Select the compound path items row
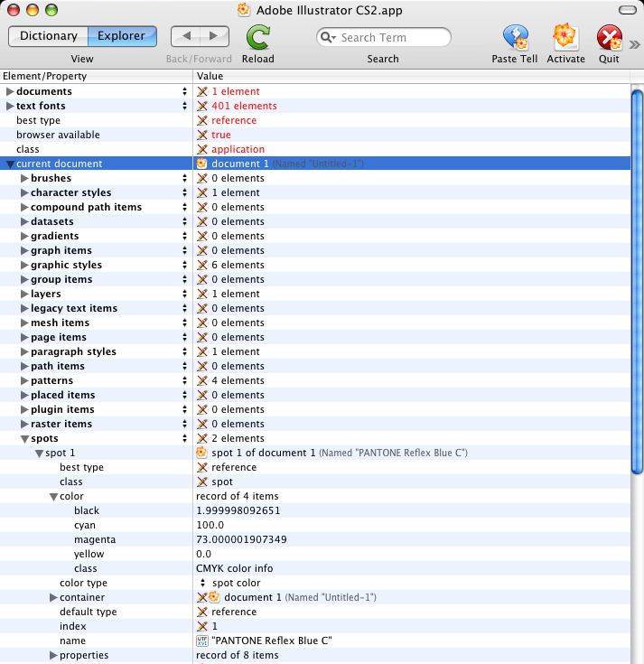 coord(315,207)
